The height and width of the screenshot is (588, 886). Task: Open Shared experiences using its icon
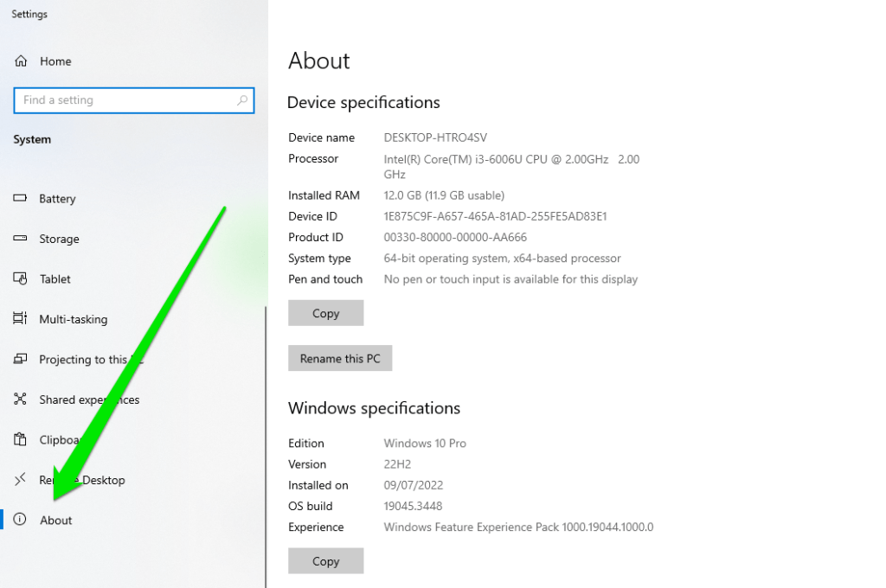(20, 399)
